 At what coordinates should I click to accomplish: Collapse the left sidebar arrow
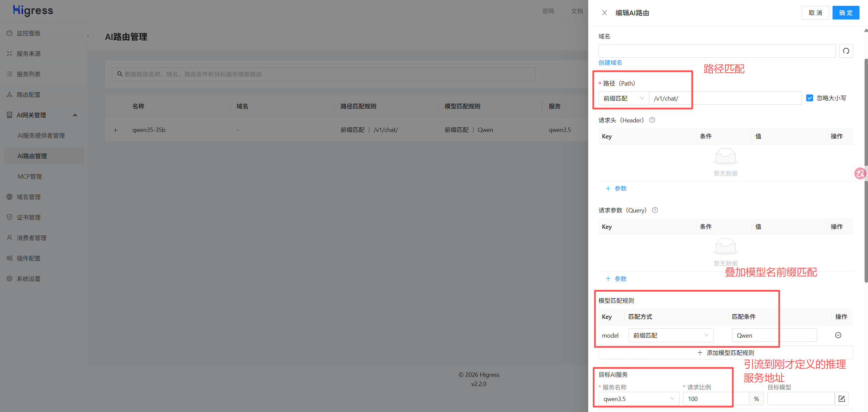point(88,36)
